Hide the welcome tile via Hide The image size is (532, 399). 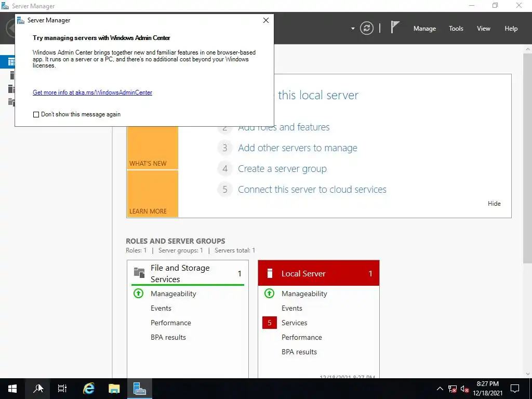click(494, 204)
